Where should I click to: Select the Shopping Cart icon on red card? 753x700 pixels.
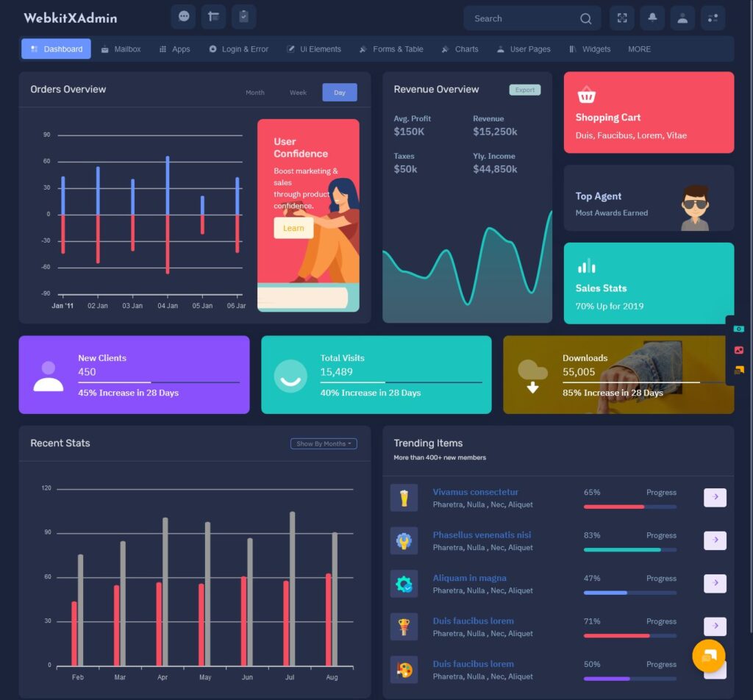(586, 94)
